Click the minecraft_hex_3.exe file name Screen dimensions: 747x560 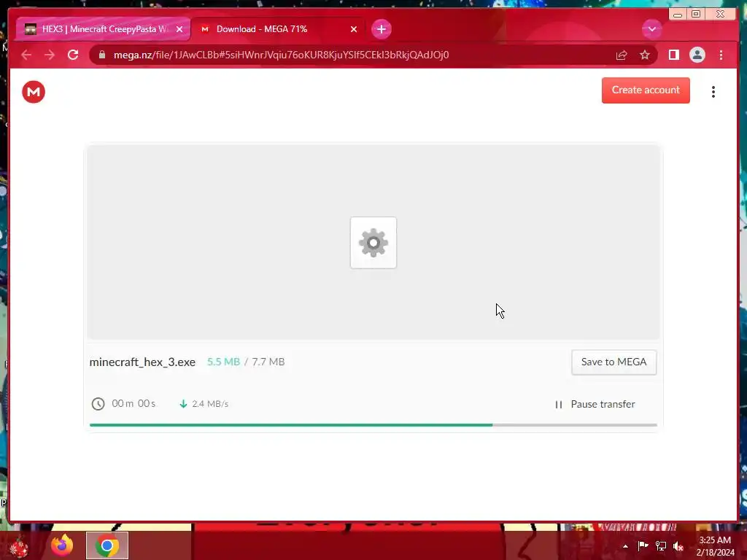(142, 362)
